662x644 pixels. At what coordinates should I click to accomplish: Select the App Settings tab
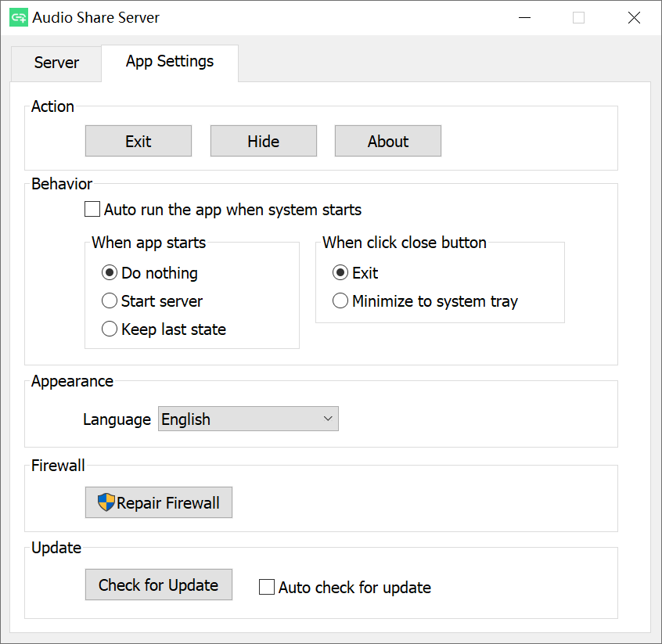coord(170,62)
